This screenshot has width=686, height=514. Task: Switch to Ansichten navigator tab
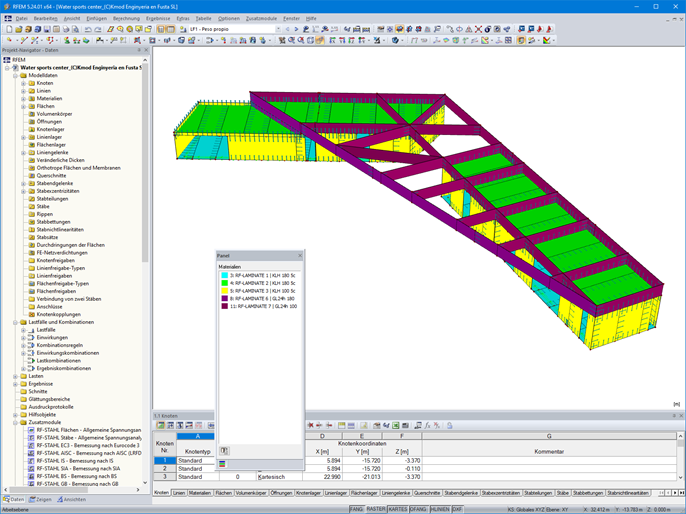tap(71, 500)
